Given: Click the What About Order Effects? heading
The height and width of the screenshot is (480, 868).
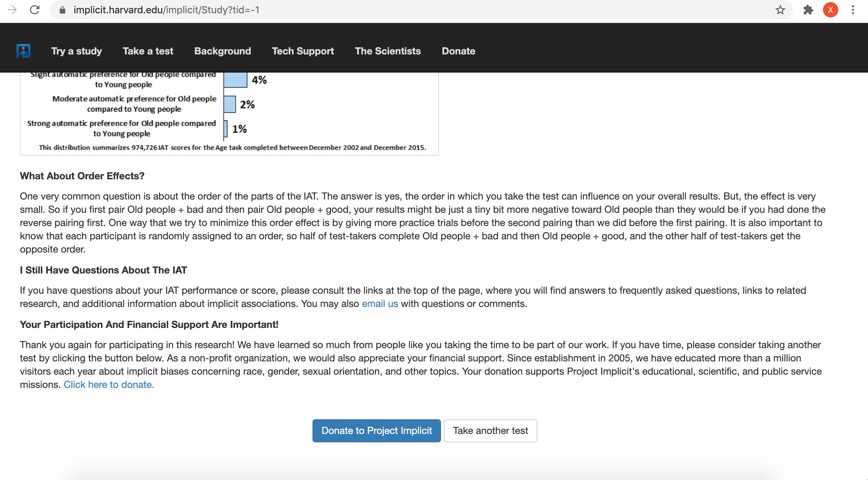Looking at the screenshot, I should [x=82, y=176].
